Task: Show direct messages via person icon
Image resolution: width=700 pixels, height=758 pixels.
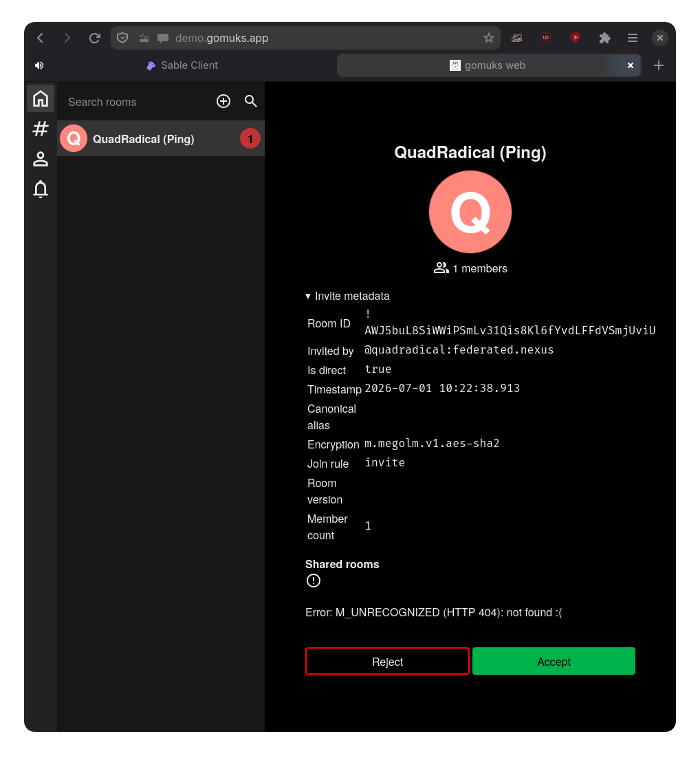Action: pos(41,159)
